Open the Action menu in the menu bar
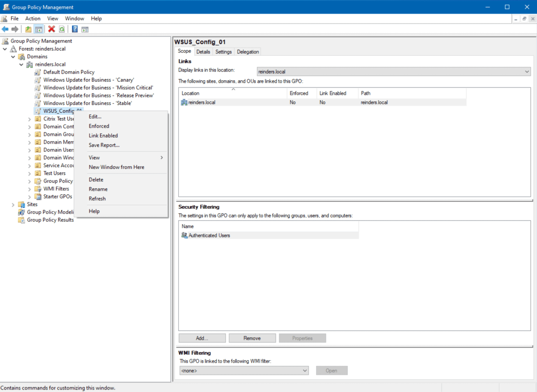 click(33, 18)
